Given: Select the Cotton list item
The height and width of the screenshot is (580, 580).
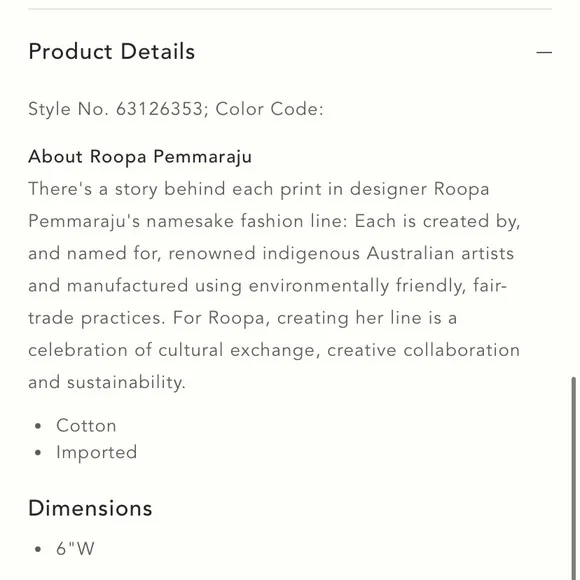Looking at the screenshot, I should (x=86, y=425).
